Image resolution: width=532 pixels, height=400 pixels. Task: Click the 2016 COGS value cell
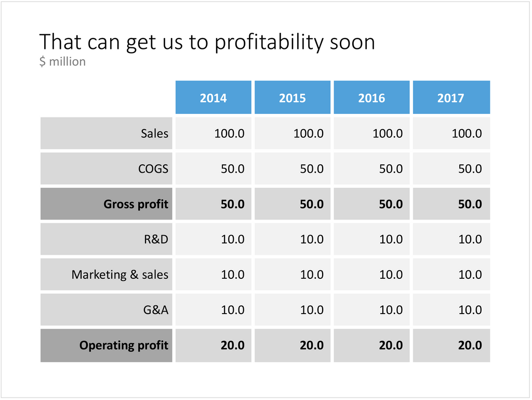[371, 169]
